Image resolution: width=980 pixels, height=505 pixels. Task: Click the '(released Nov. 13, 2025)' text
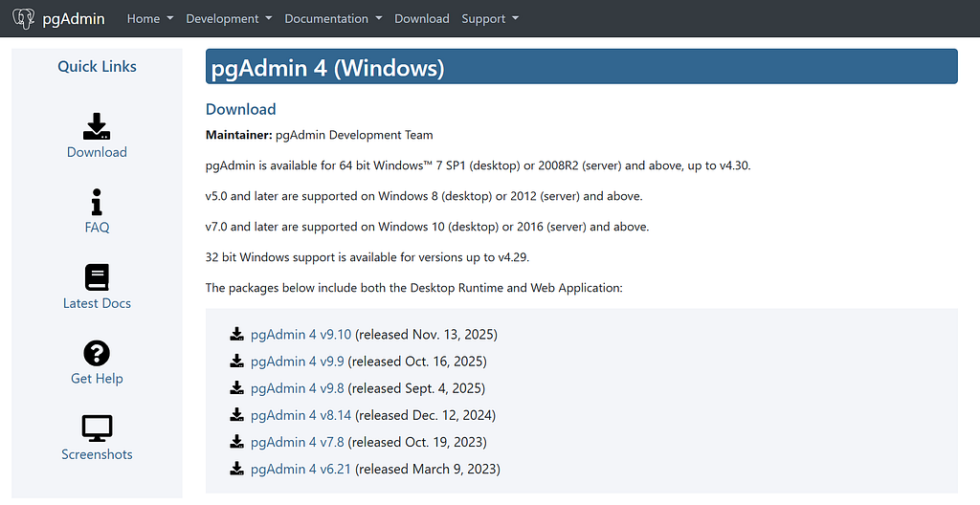tap(426, 335)
